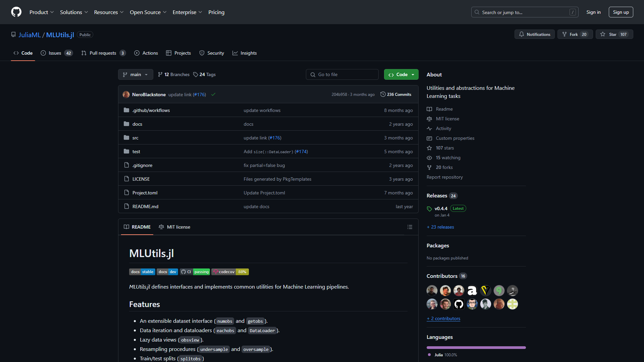The height and width of the screenshot is (362, 644).
Task: Open the src folder icon
Action: click(126, 137)
